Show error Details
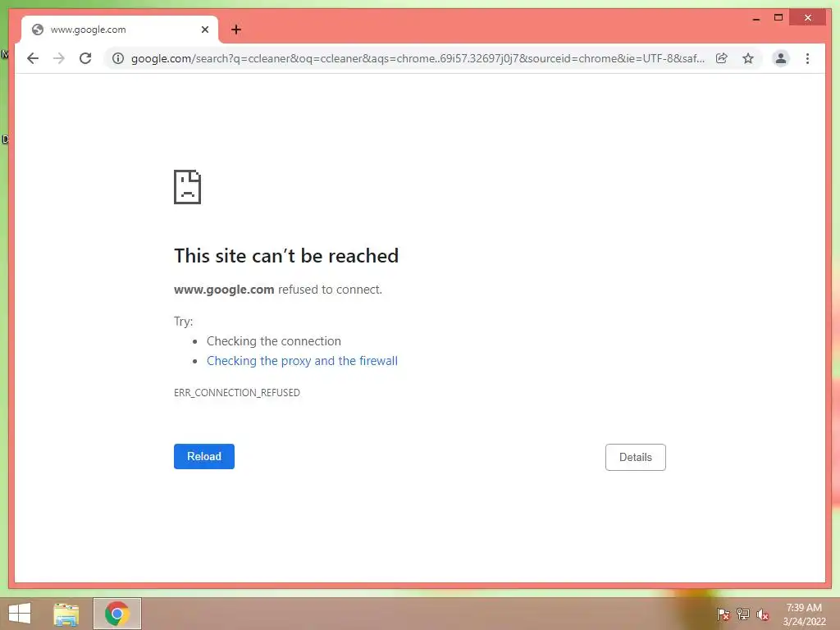The height and width of the screenshot is (630, 840). pos(636,457)
